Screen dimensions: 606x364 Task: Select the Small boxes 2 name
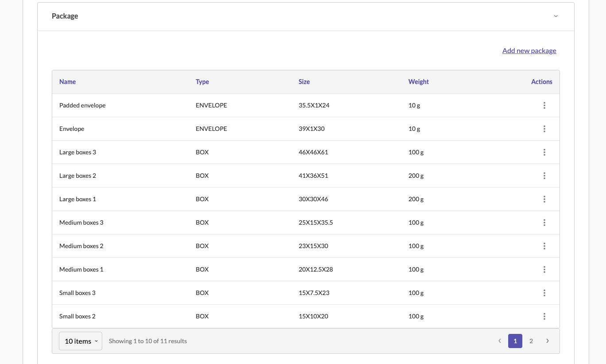77,316
